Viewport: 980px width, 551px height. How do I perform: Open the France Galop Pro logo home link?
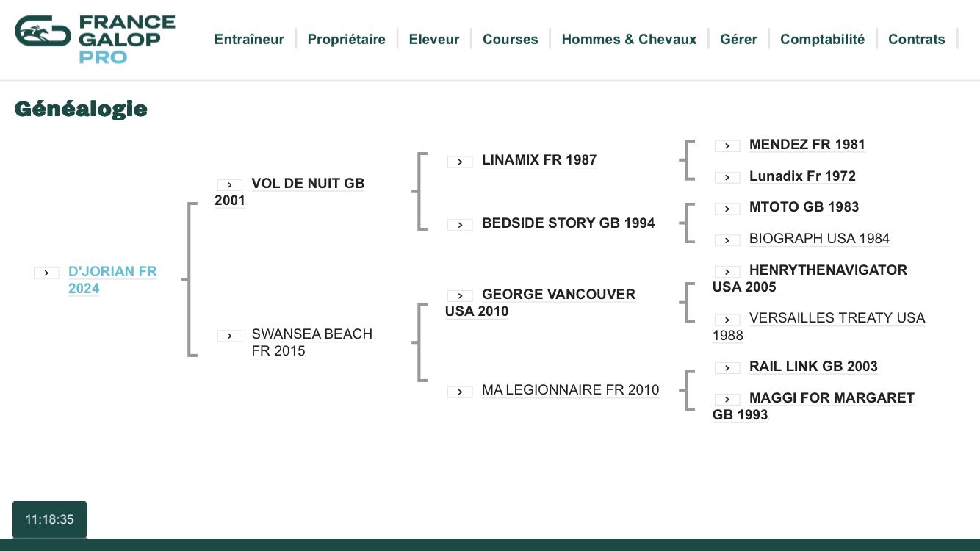[x=95, y=40]
